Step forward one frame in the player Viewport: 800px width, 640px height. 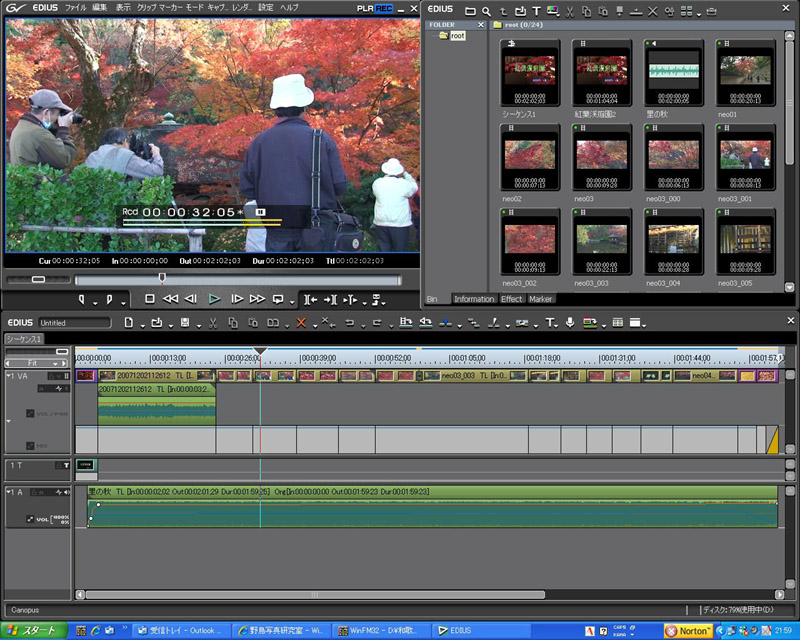click(237, 299)
